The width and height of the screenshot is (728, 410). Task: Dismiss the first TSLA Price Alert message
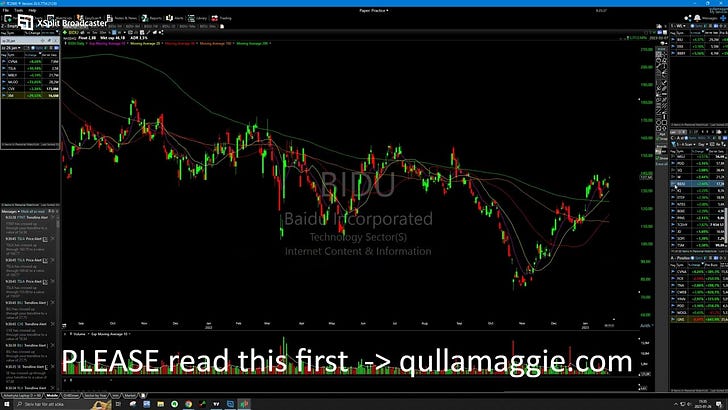[x=52, y=239]
